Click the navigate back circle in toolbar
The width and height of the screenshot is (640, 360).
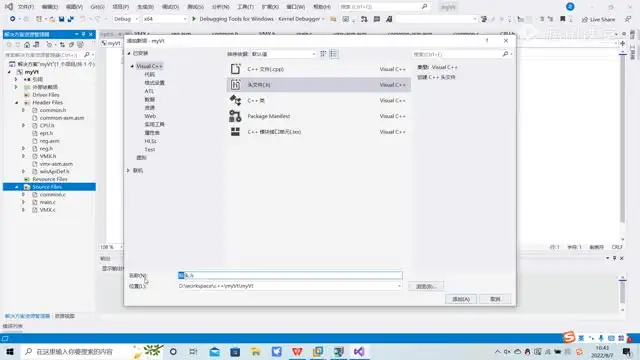point(13,19)
